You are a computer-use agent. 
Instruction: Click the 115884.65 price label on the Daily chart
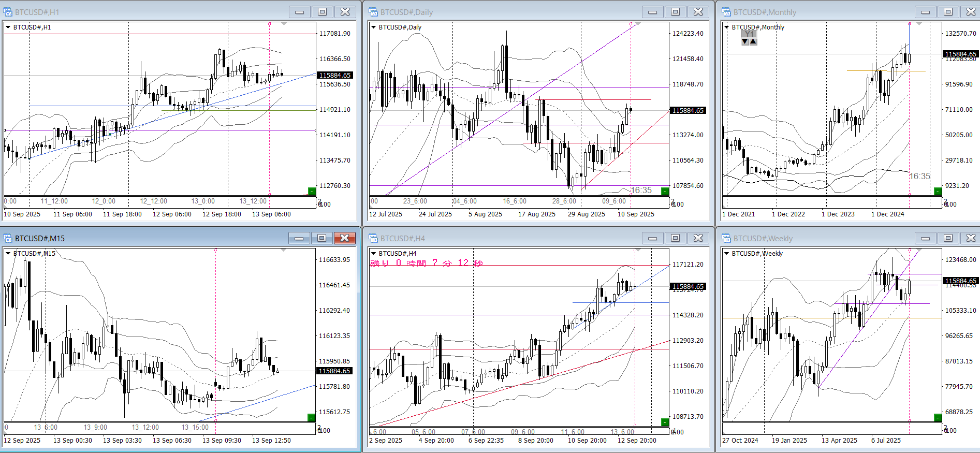[688, 110]
